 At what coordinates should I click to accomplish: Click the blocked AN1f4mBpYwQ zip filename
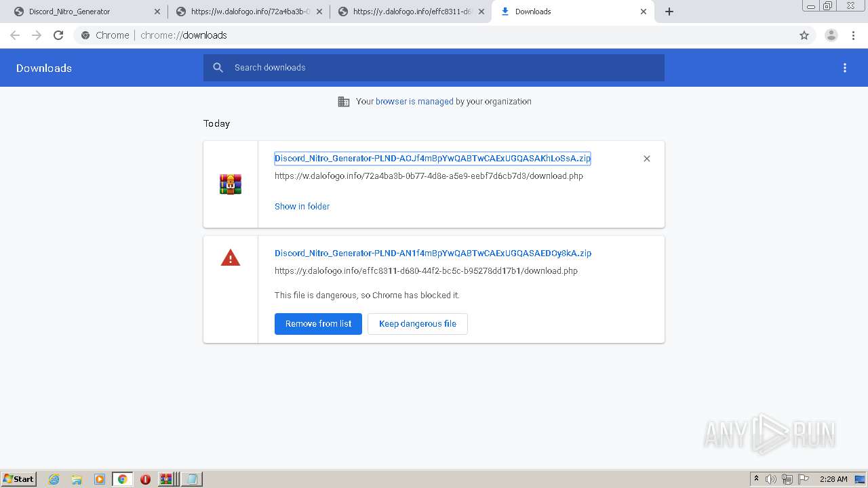click(433, 253)
